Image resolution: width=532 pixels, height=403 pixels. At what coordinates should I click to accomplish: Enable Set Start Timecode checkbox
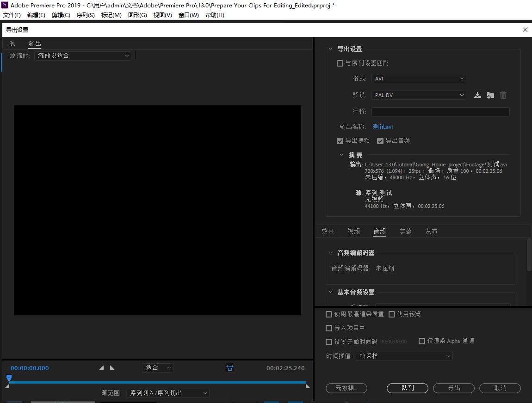click(329, 342)
